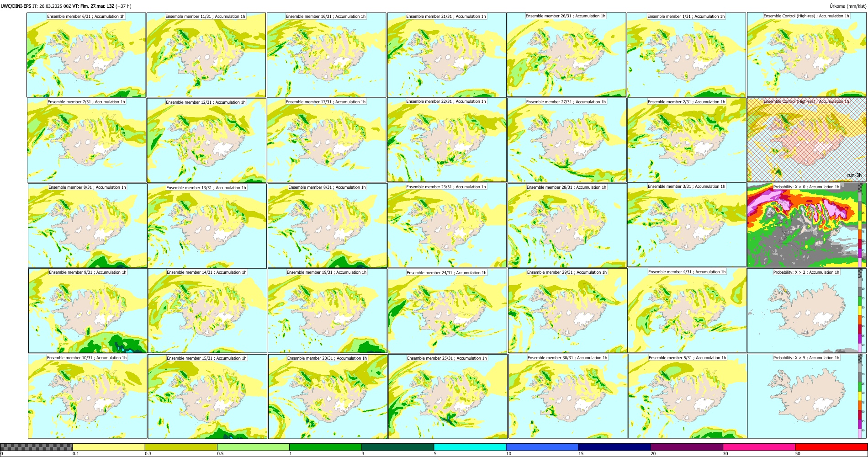Select the Ensemble member 1/31 map panel
Screen dimensions: 868x457
tap(687, 55)
